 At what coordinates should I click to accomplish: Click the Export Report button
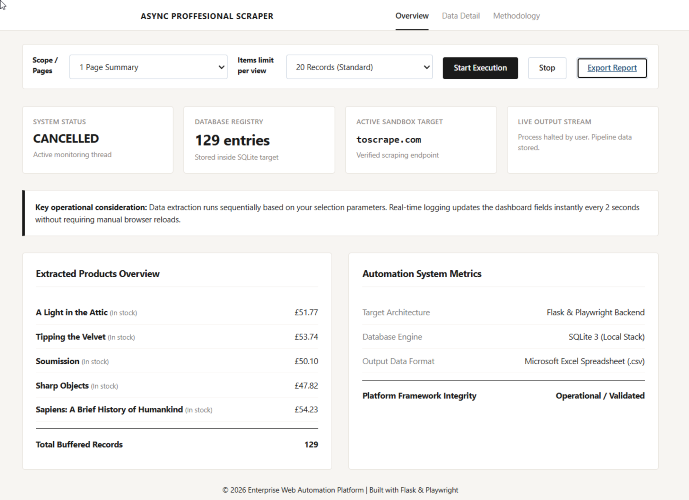tap(612, 68)
